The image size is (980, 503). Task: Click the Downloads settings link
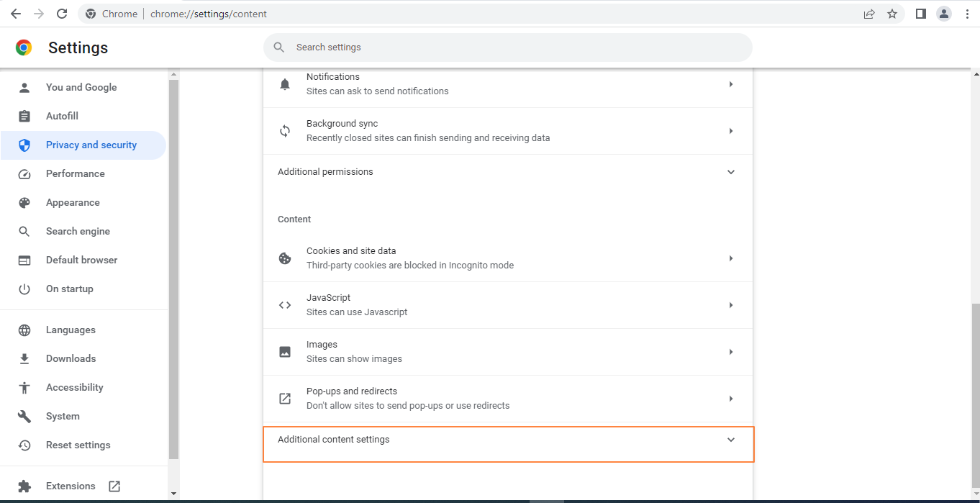[x=71, y=358]
